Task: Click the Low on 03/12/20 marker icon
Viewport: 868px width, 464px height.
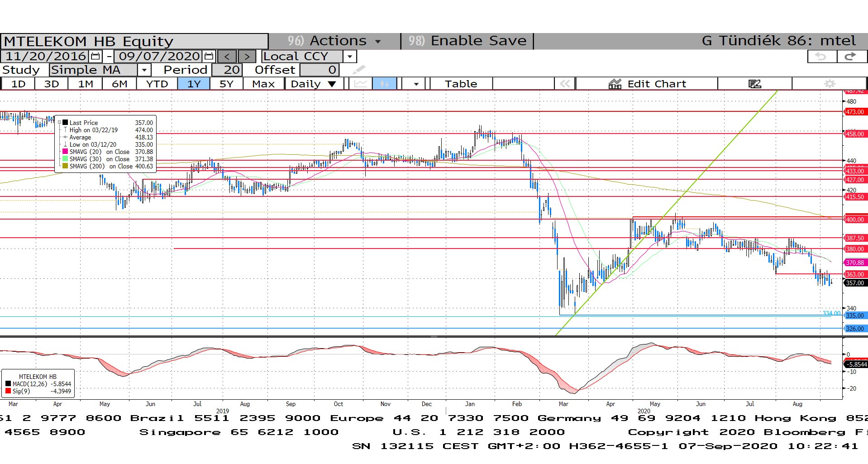Action: (x=65, y=144)
